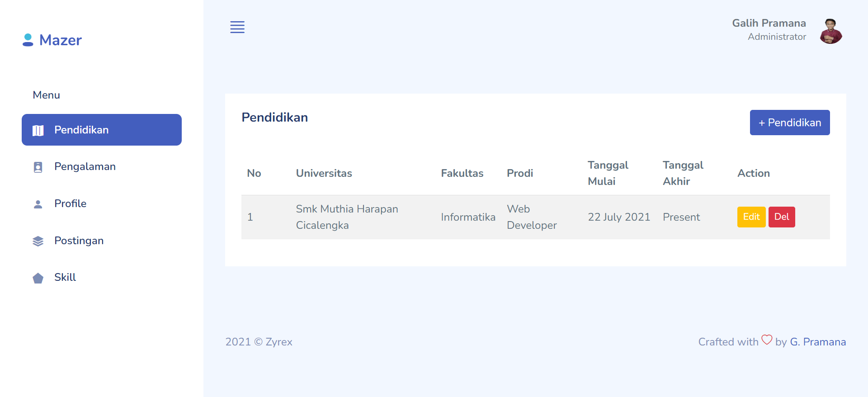
Task: Click the Postingan stack icon
Action: [x=38, y=241]
